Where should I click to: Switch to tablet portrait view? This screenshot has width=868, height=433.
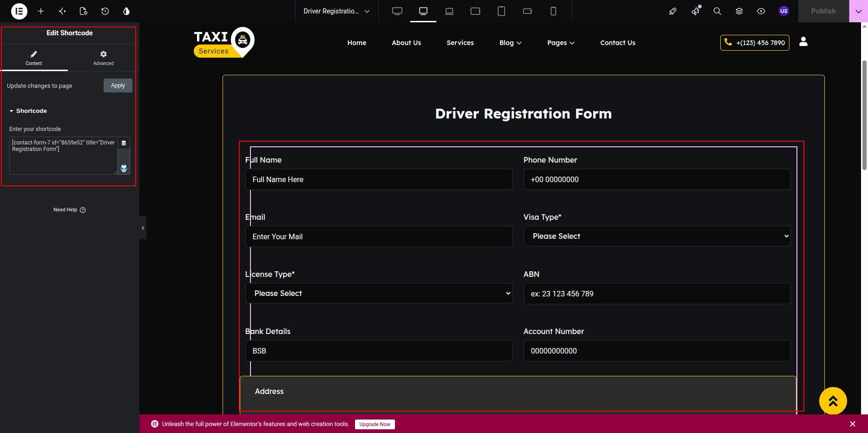point(501,11)
